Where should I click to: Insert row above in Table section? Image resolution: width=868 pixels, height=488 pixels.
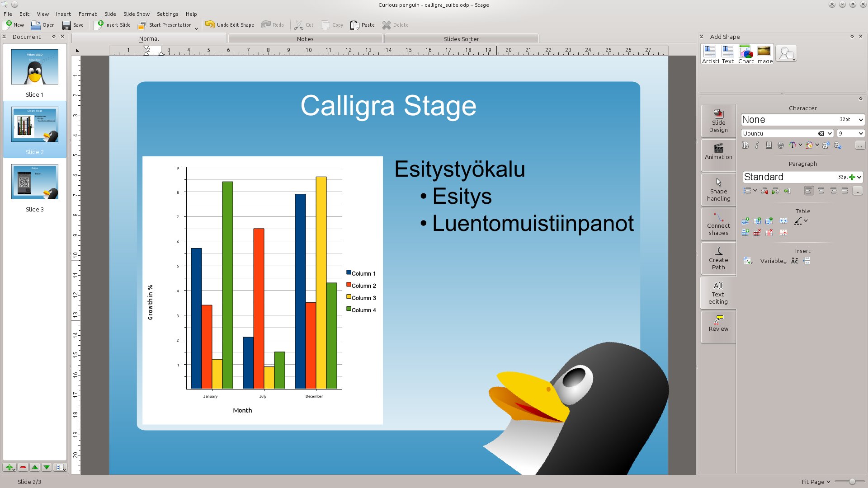745,221
